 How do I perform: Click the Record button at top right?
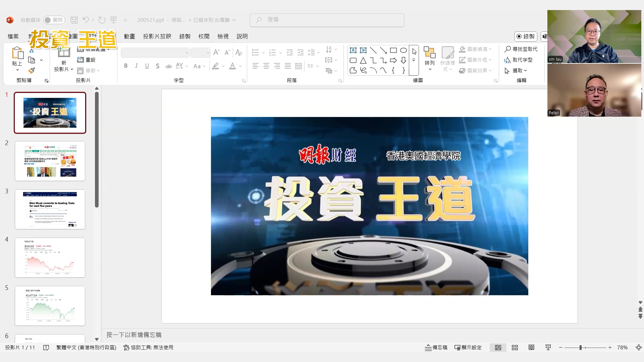click(526, 36)
